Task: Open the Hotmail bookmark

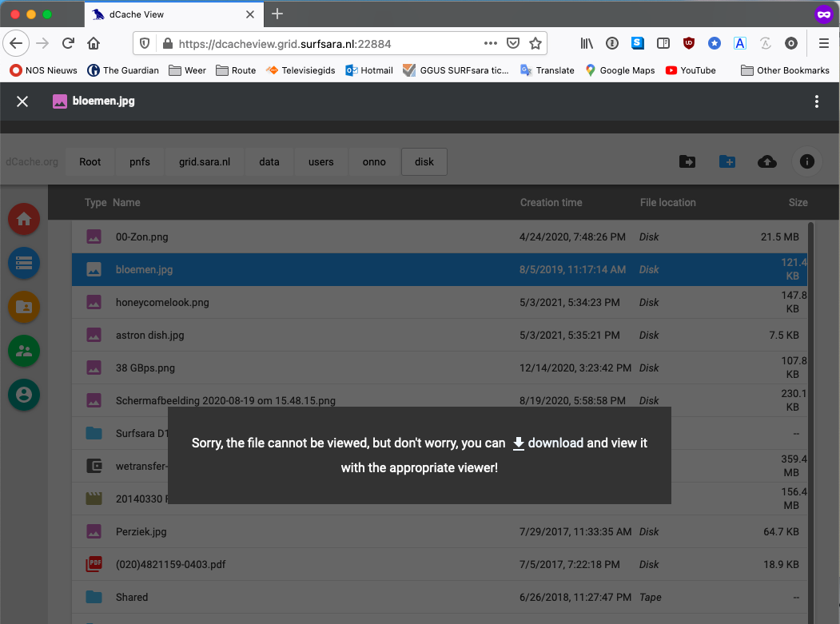Action: click(x=369, y=70)
